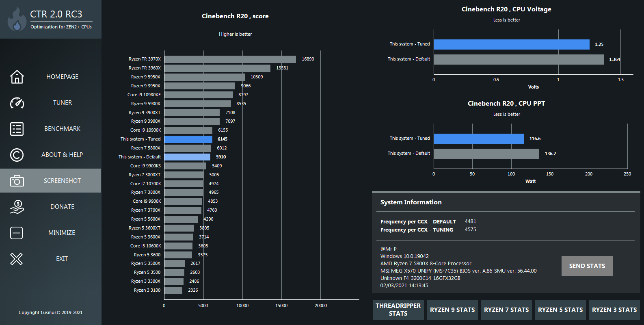Click the voltage value 1.364
The height and width of the screenshot is (325, 644).
614,59
